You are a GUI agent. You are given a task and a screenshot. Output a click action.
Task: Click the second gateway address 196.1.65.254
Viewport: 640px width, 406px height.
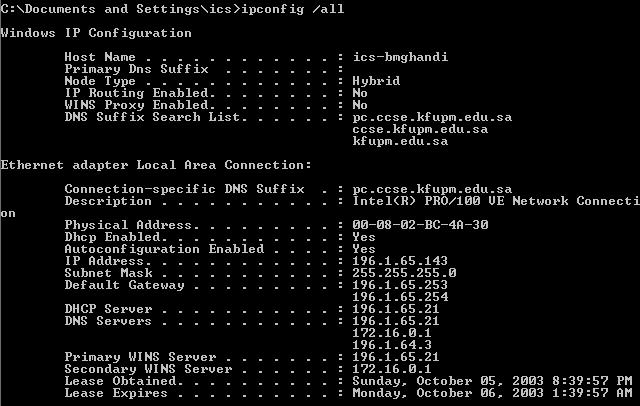point(400,297)
